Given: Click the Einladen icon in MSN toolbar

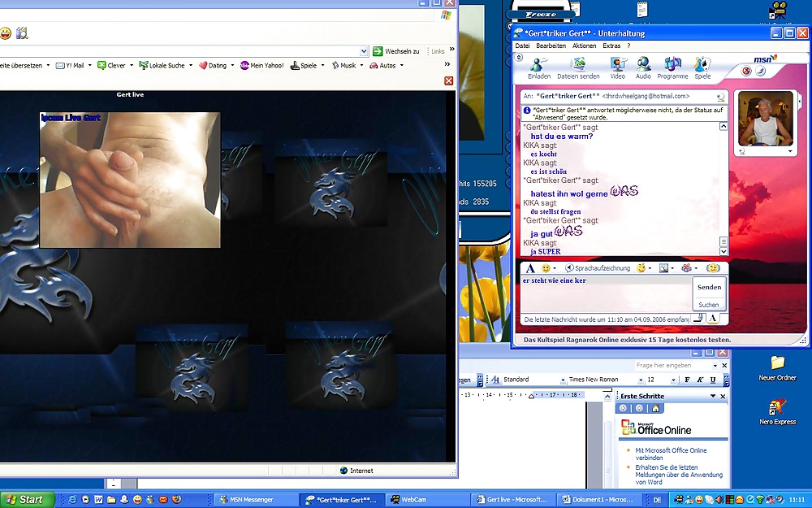Looking at the screenshot, I should click(x=538, y=65).
